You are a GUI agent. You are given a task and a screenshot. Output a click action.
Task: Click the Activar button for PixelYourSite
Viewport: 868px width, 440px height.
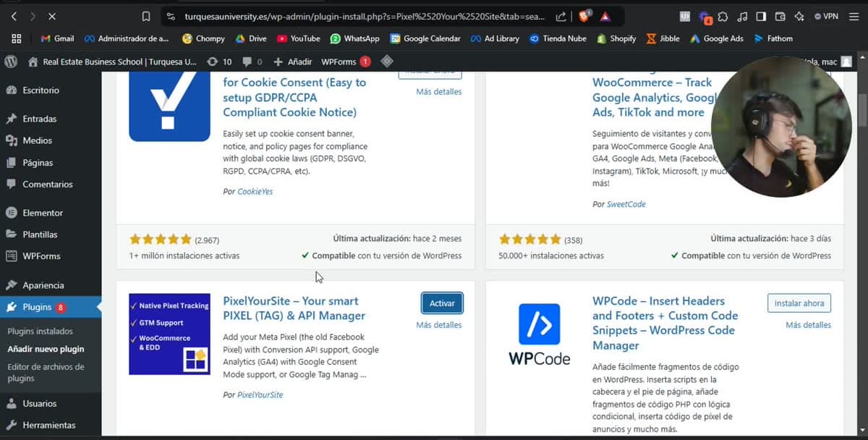tap(442, 303)
